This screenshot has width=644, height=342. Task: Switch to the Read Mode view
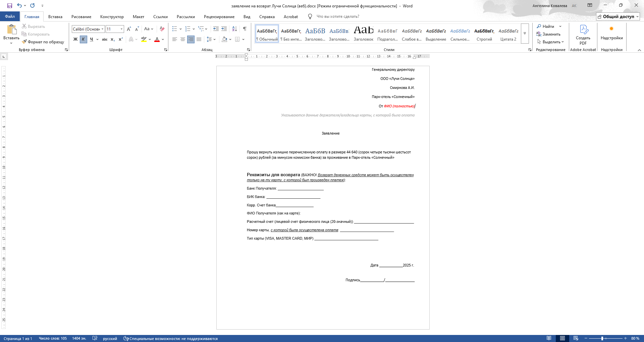549,338
